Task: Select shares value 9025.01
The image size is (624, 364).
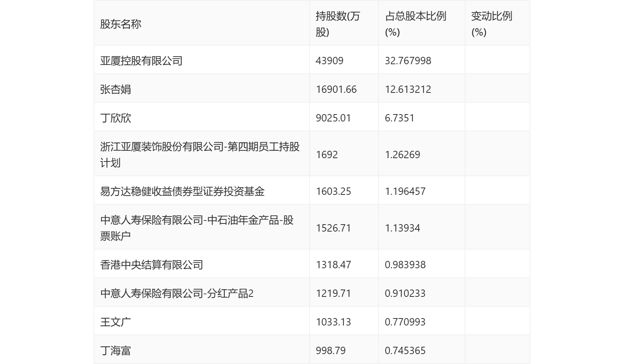Action: pyautogui.click(x=333, y=118)
